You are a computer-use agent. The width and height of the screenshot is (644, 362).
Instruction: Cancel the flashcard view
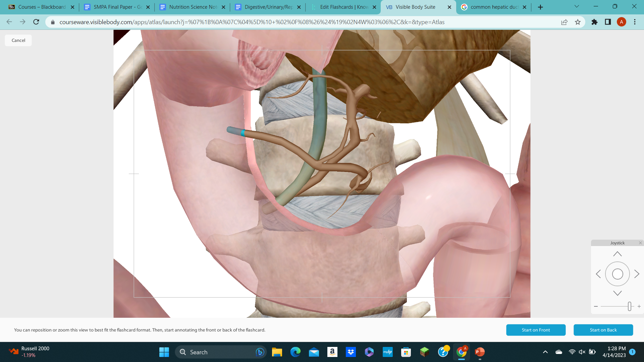tap(18, 40)
